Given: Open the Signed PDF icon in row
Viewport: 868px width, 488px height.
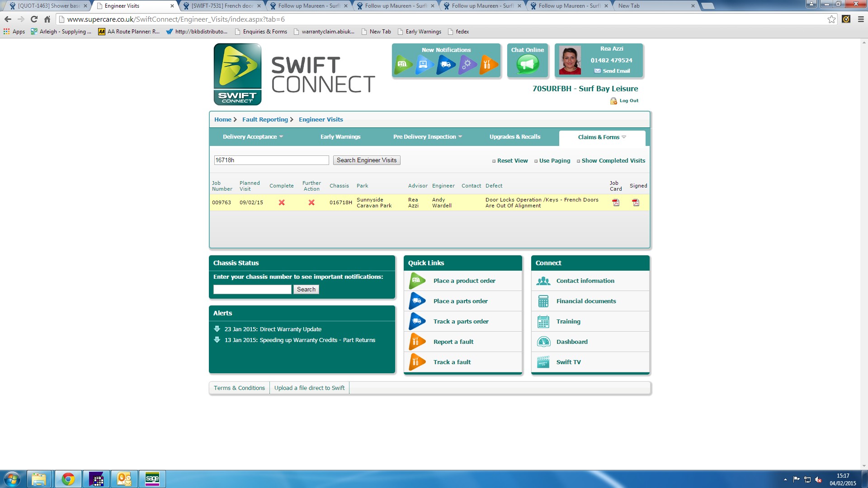Looking at the screenshot, I should [636, 202].
